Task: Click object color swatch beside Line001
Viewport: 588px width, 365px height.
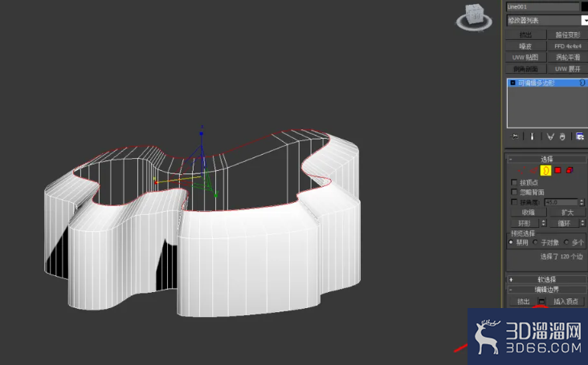Action: tap(585, 6)
